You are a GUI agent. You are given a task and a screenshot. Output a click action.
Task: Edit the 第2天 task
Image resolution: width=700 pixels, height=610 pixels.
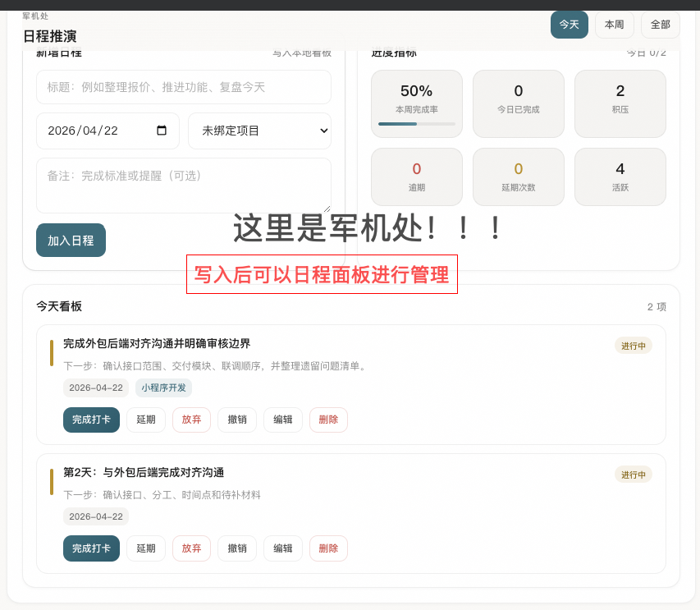pos(283,548)
